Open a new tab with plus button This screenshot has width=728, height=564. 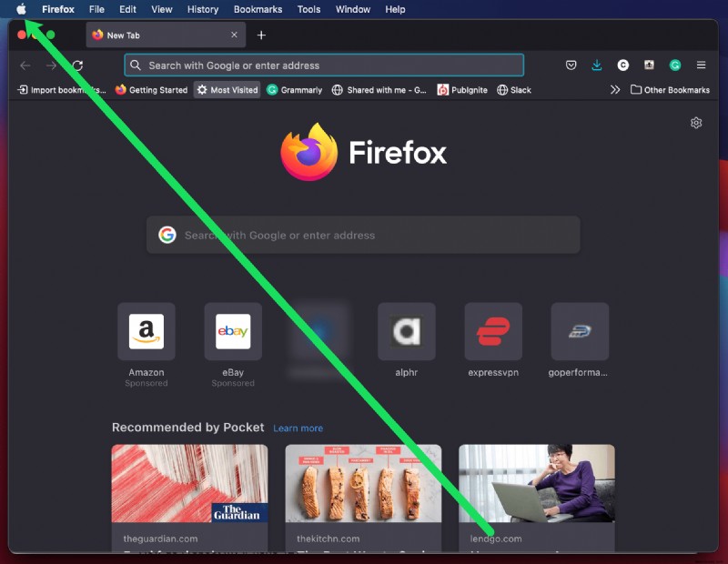click(261, 35)
